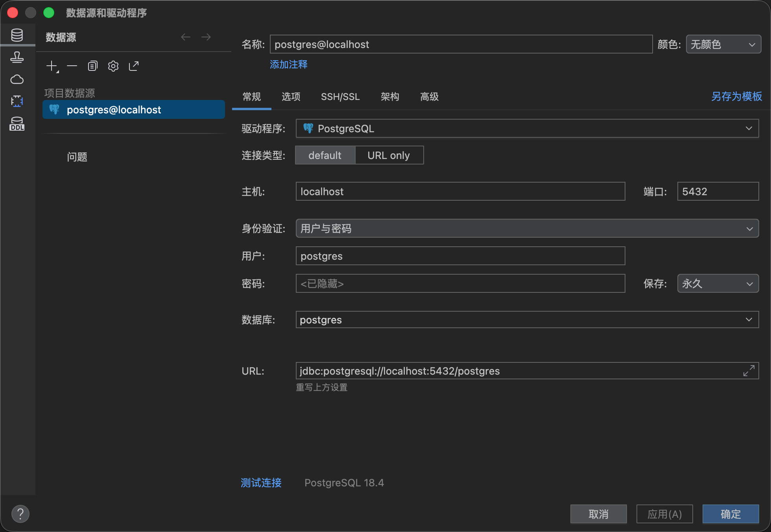Select postgres@localhost in the data source list
Viewport: 771px width, 532px height.
click(x=134, y=109)
